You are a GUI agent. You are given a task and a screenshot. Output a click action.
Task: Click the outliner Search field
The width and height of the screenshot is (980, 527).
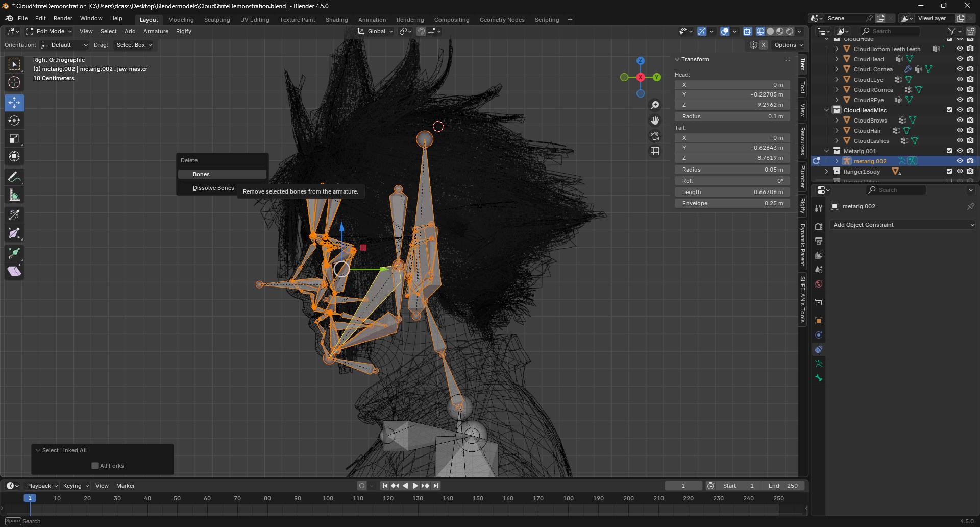pos(890,31)
